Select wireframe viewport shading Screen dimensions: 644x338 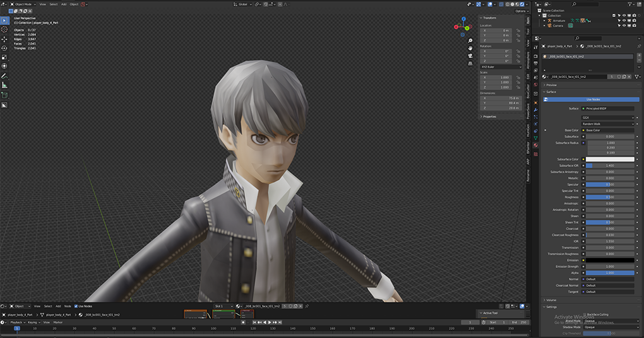pyautogui.click(x=507, y=4)
